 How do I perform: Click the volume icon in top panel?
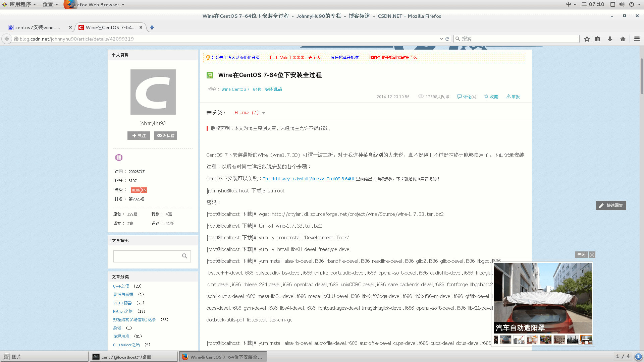pyautogui.click(x=622, y=4)
